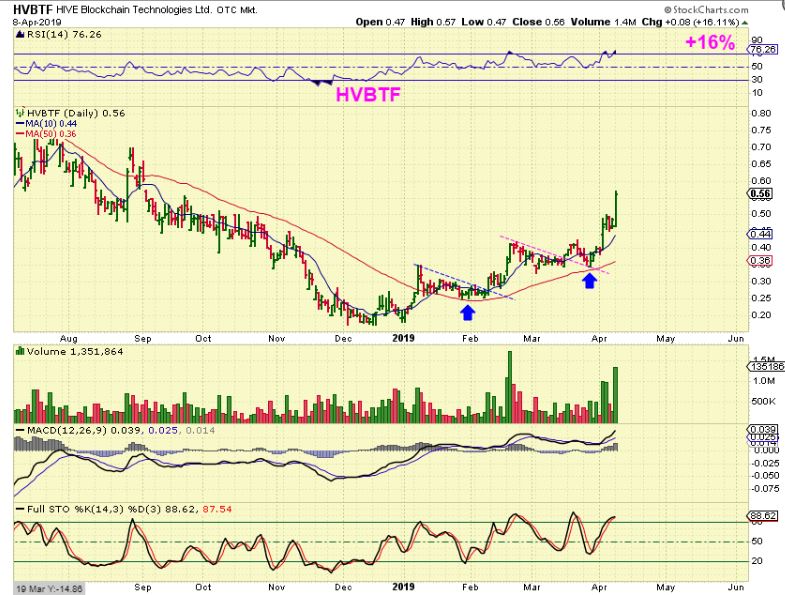Click the RSI legend marker icon
Image resolution: width=785 pixels, height=595 pixels.
(x=20, y=34)
